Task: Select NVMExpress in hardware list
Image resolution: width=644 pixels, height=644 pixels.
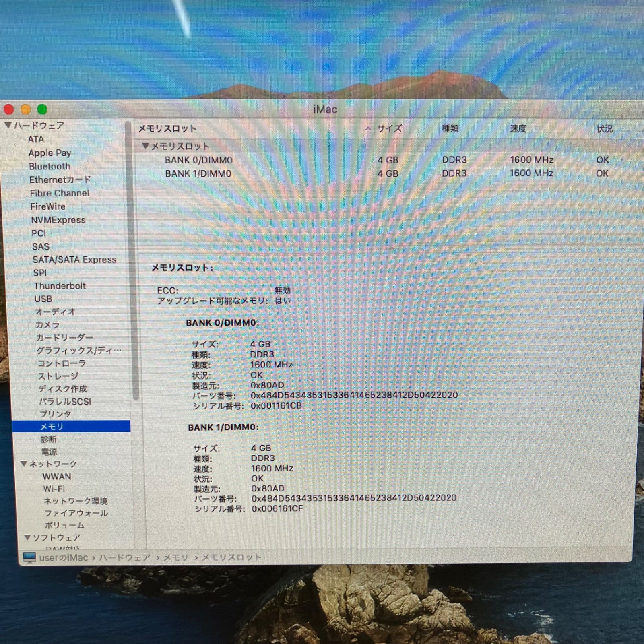Action: pos(58,220)
